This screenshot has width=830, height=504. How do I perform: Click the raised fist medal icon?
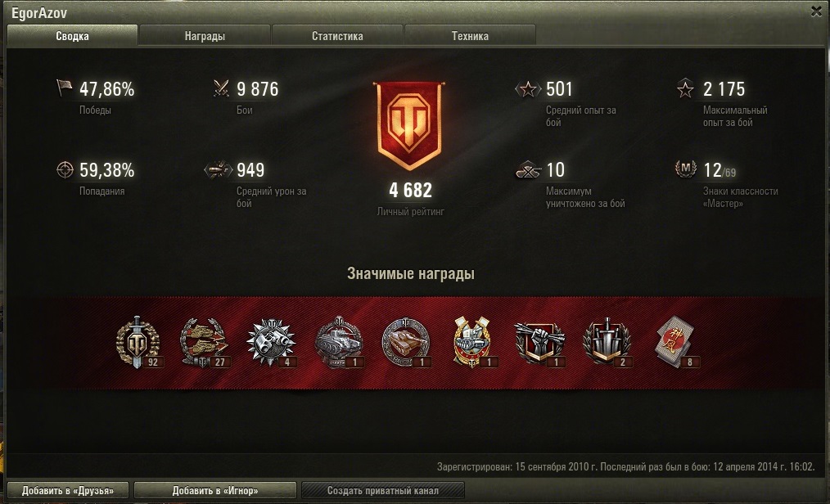click(x=540, y=343)
